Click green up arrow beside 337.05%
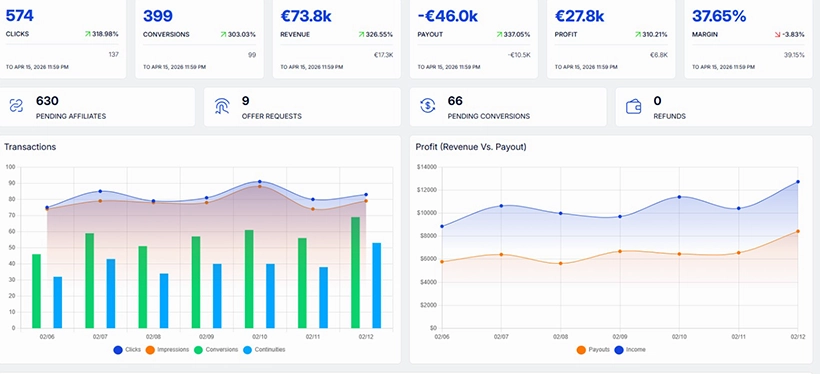Screen dimensions: 820x374 (498, 35)
